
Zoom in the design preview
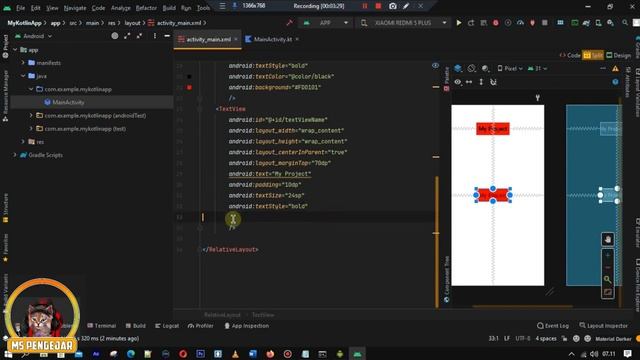(x=607, y=256)
